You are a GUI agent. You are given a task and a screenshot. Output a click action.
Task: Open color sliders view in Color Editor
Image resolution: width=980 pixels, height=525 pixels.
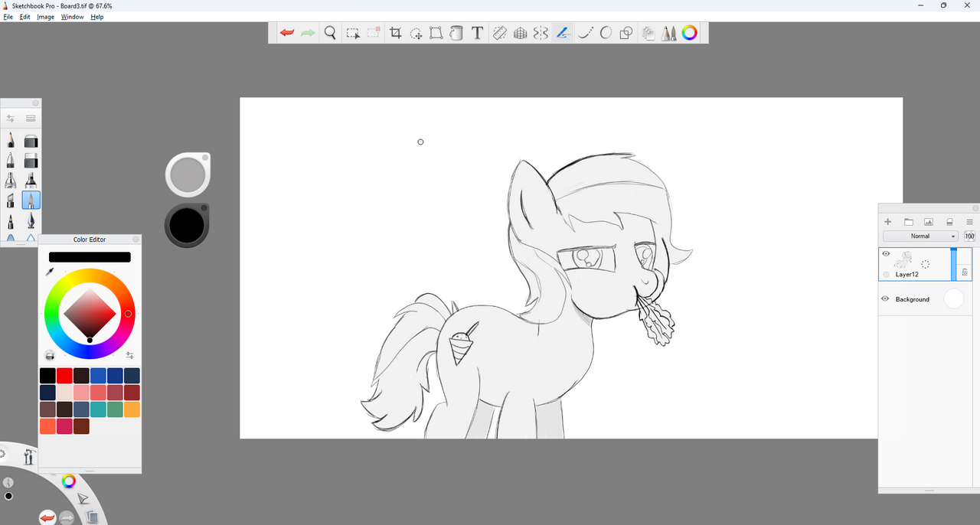coord(130,355)
